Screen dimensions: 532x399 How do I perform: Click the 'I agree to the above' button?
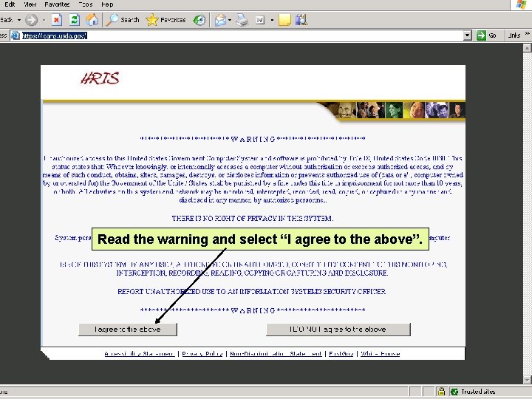128,329
